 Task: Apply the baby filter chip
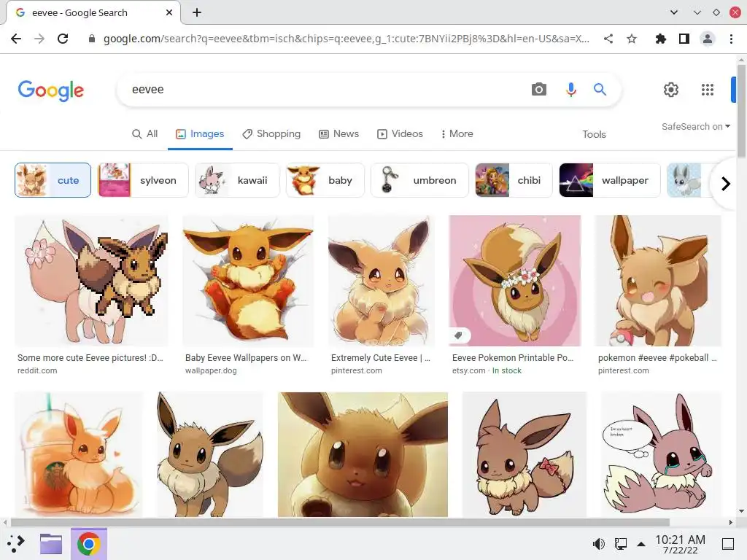click(325, 180)
